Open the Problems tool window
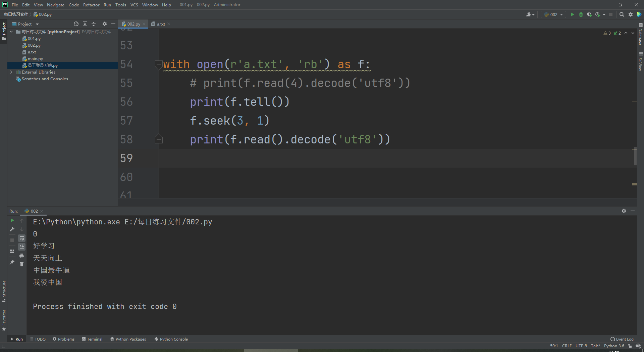The width and height of the screenshot is (644, 352). tap(63, 339)
